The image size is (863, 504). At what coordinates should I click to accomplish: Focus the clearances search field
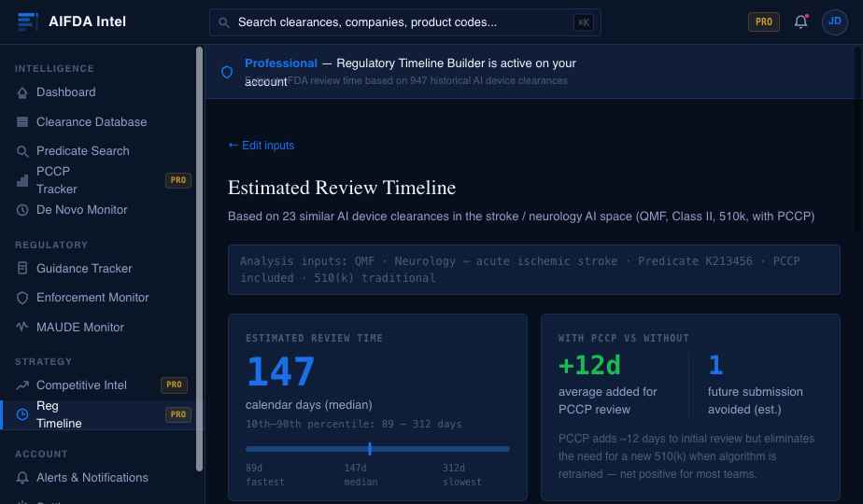click(404, 22)
